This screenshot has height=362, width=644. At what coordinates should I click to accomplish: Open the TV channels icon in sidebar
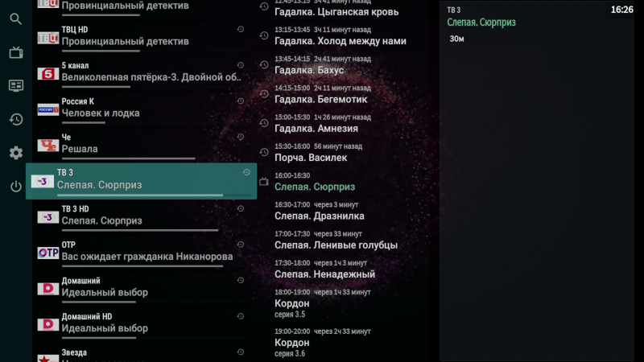pos(16,52)
